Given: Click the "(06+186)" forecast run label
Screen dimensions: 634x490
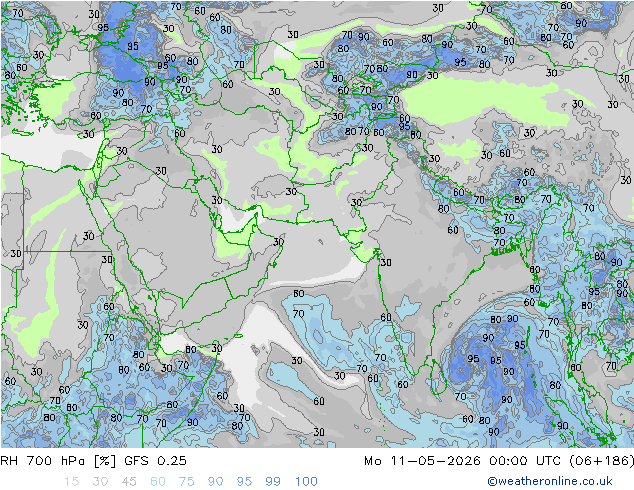Looking at the screenshot, I should pos(602,461).
